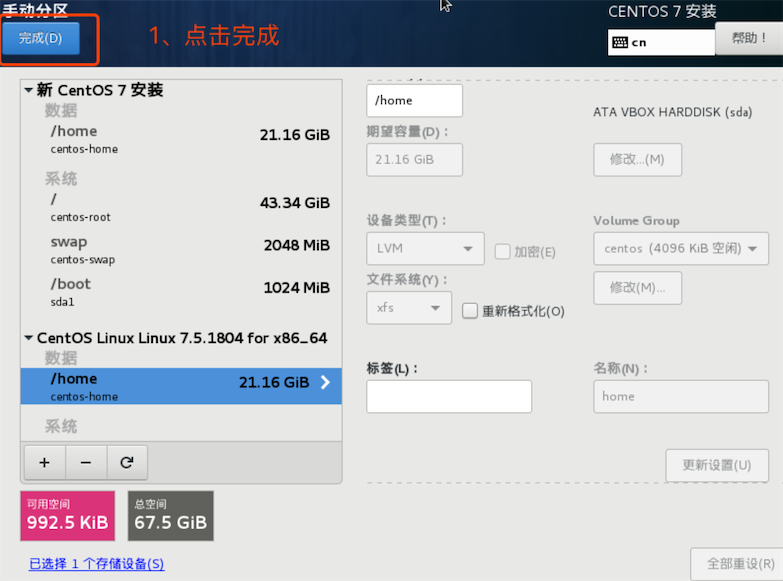Select the swap centos-swap 2048 MiB partition

[181, 250]
